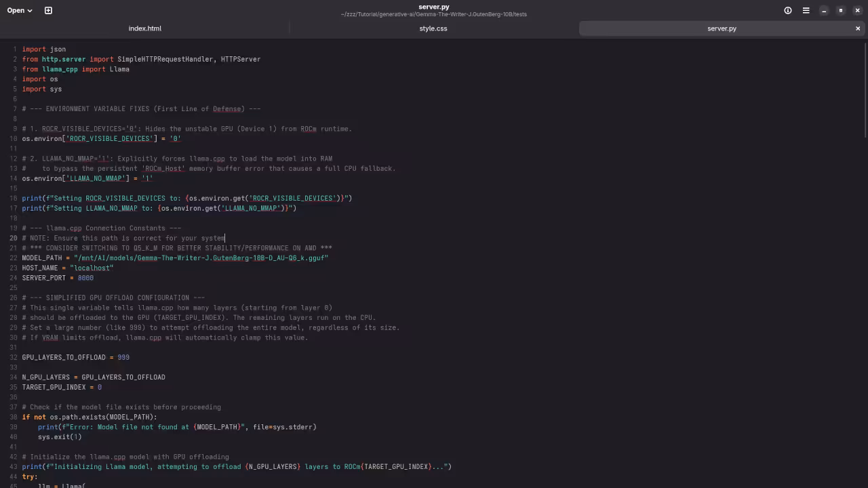Select the server.py tab
Image resolution: width=868 pixels, height=488 pixels.
coord(722,28)
